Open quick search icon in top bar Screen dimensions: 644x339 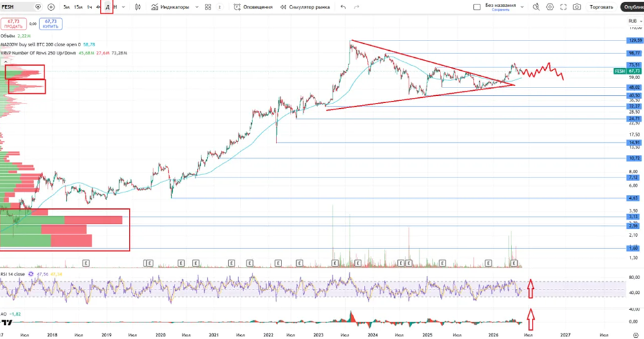pos(536,7)
